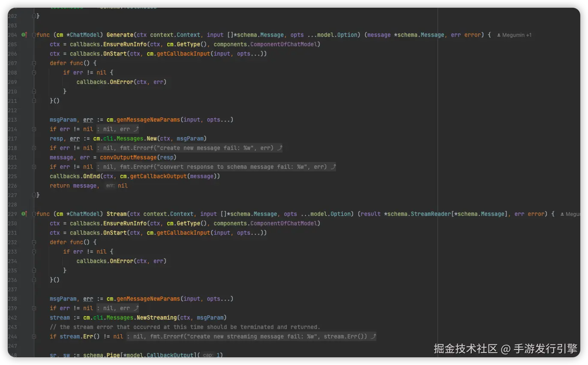This screenshot has width=588, height=365.
Task: Click line number 242 in the gutter
Action: (12, 317)
